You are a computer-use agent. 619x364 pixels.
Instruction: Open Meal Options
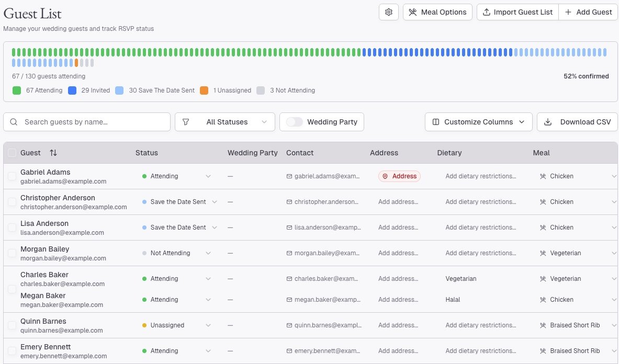pos(437,12)
